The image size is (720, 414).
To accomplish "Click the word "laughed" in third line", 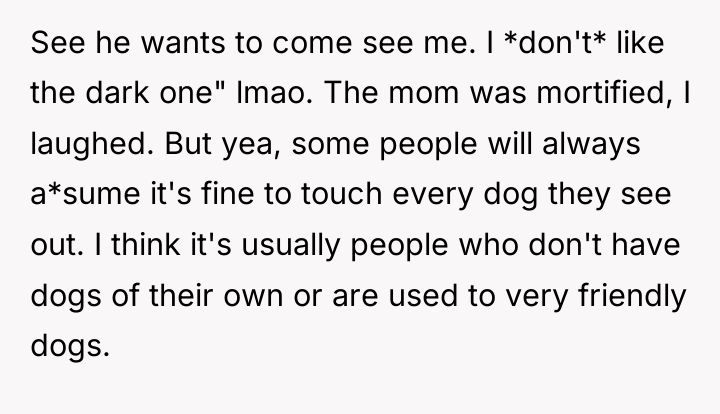I will point(88,145).
